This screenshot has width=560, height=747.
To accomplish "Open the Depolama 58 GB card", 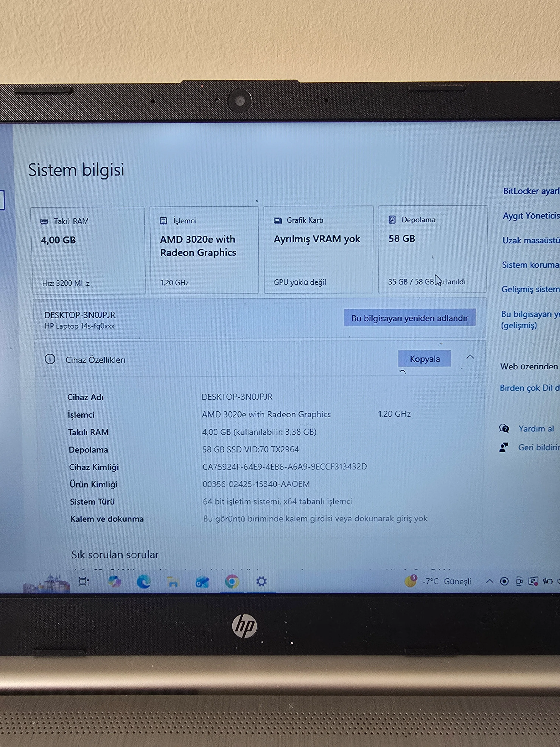I will (x=432, y=249).
